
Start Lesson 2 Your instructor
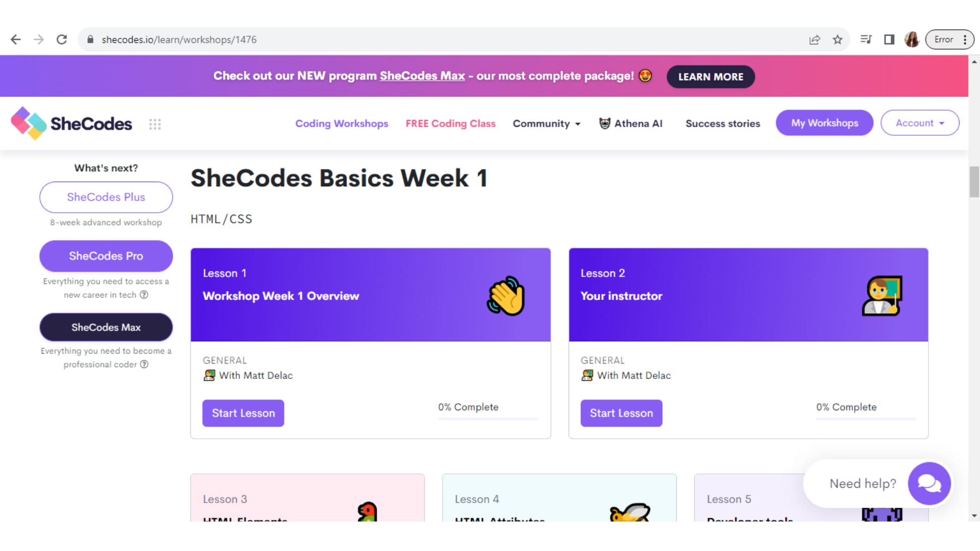point(621,413)
